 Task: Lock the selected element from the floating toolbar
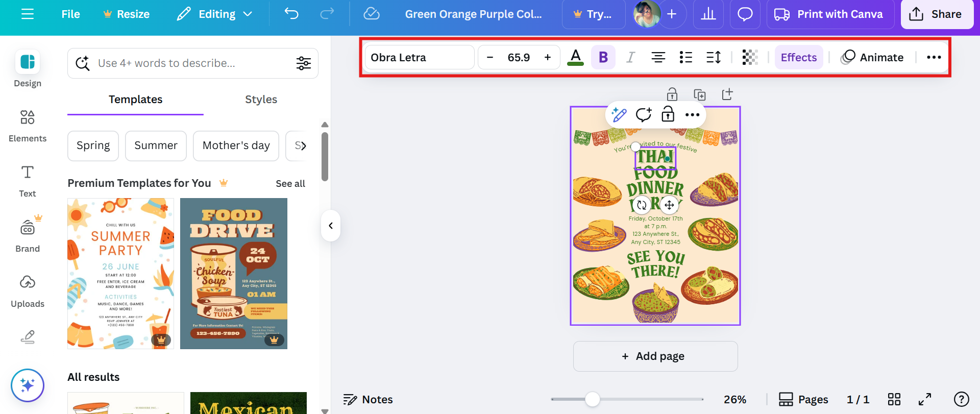668,114
